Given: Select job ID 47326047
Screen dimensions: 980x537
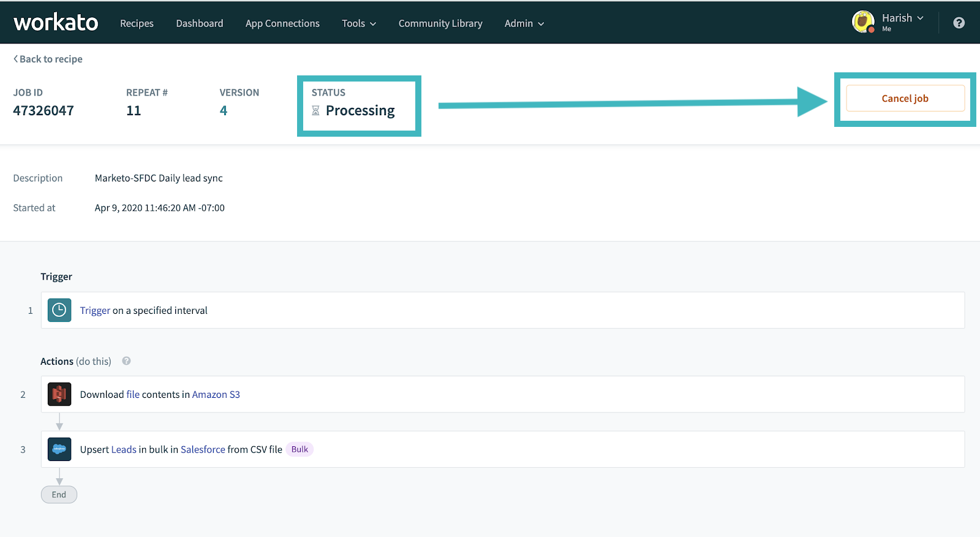Looking at the screenshot, I should [43, 111].
